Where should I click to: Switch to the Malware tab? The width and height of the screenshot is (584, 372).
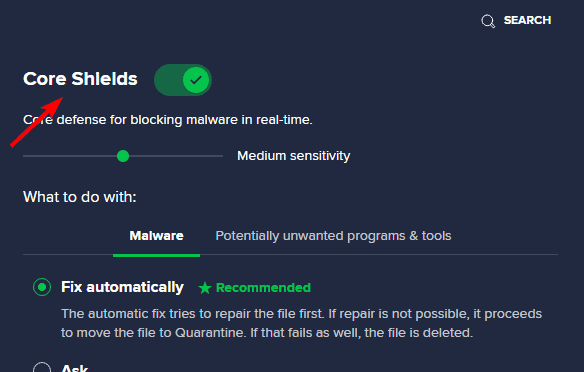pos(156,236)
